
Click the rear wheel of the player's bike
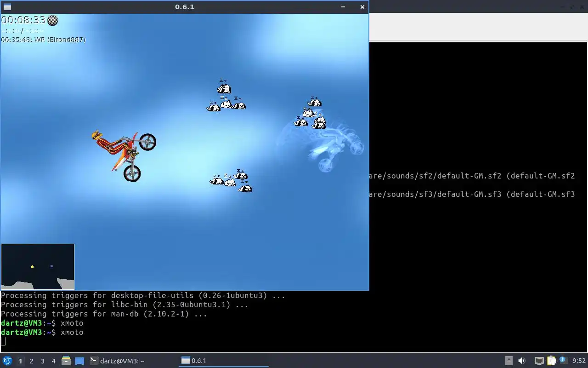click(x=132, y=172)
